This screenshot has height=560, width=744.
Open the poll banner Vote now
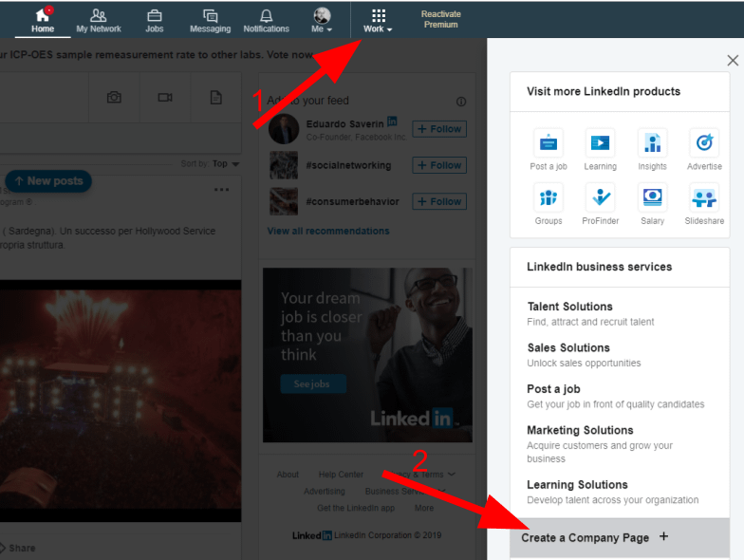click(288, 55)
